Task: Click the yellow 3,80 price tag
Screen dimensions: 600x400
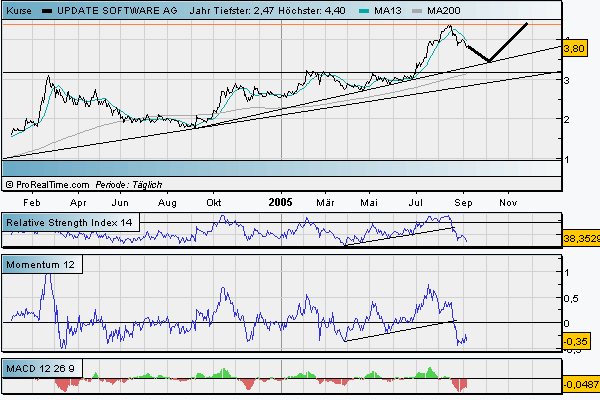Action: (574, 49)
